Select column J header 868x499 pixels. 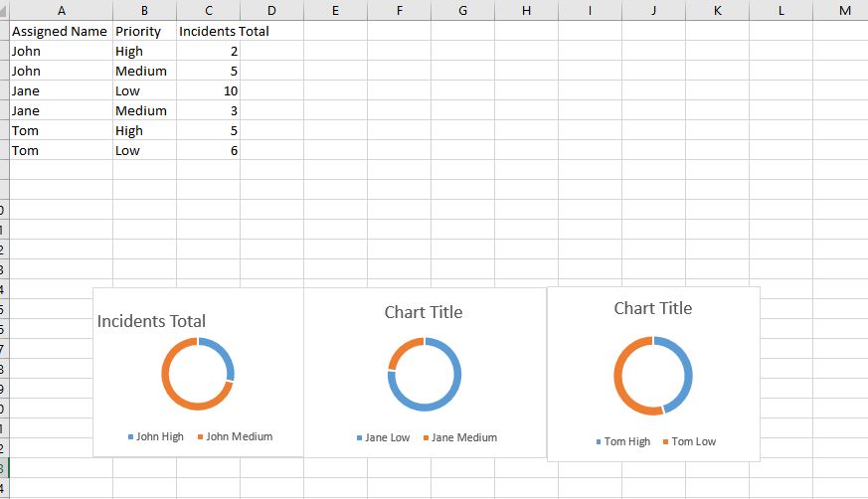click(654, 11)
